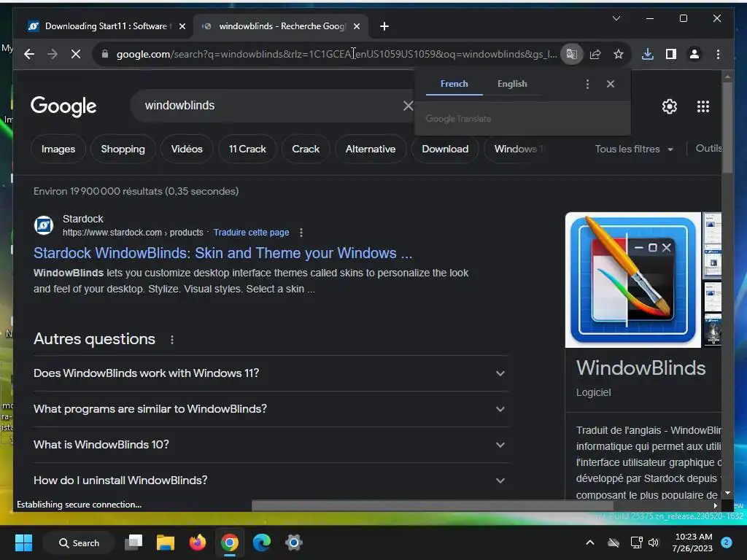Expand What is WindowBlinds 10?
This screenshot has height=560, width=747.
(x=271, y=445)
